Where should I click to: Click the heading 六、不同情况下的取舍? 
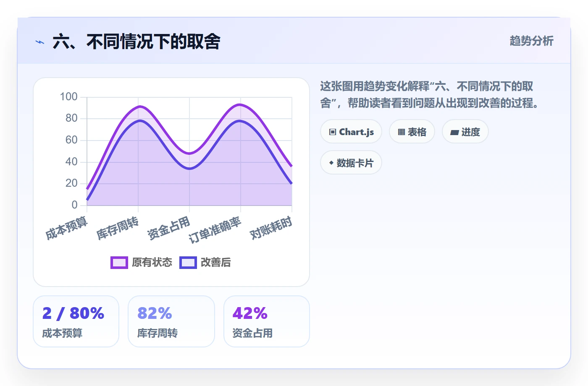[x=136, y=42]
